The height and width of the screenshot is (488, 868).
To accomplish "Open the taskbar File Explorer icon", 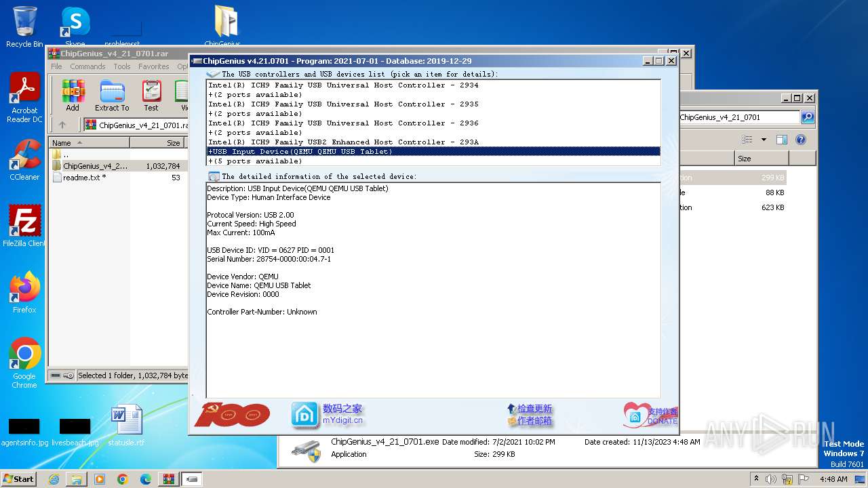I will coord(77,479).
